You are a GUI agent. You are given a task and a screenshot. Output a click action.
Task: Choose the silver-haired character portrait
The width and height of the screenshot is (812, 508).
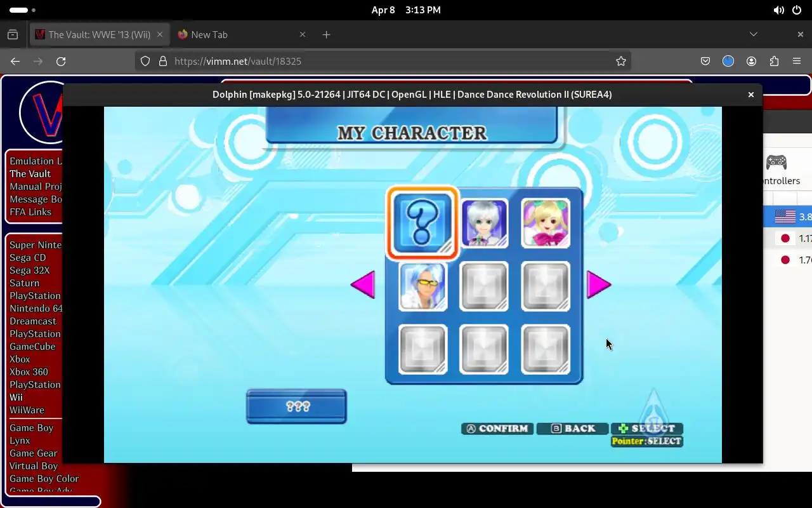pos(484,223)
